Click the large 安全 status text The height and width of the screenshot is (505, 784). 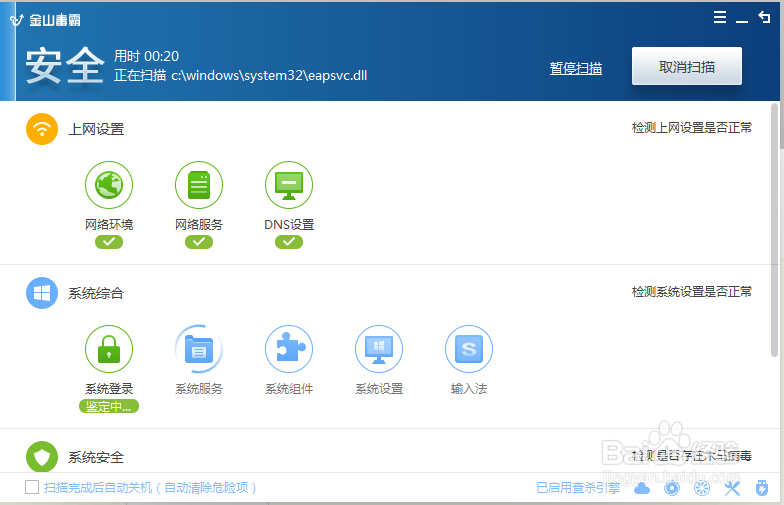(65, 66)
